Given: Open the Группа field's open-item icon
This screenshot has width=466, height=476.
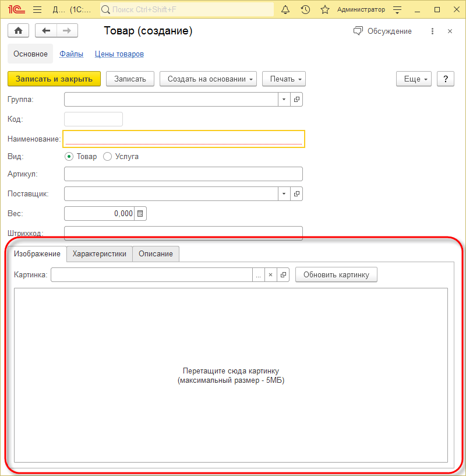Looking at the screenshot, I should click(296, 99).
